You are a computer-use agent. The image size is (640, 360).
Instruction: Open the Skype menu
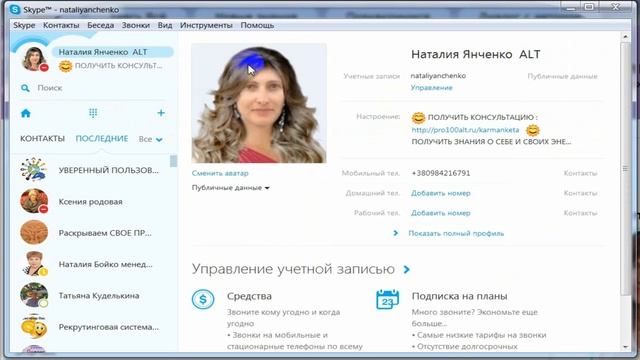pyautogui.click(x=24, y=25)
